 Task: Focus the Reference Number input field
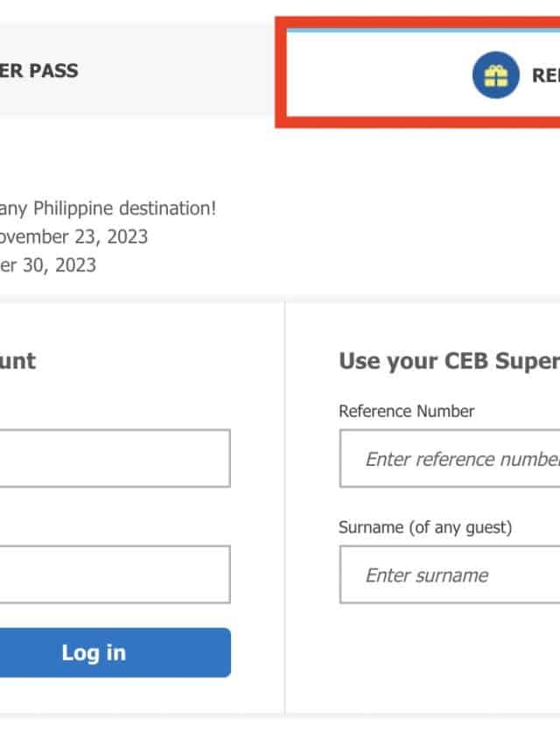click(450, 458)
